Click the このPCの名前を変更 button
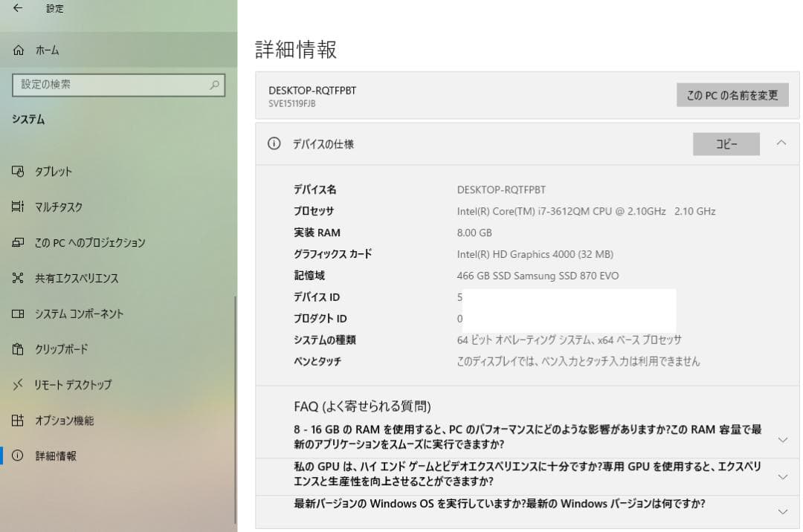Image resolution: width=803 pixels, height=532 pixels. tap(732, 95)
